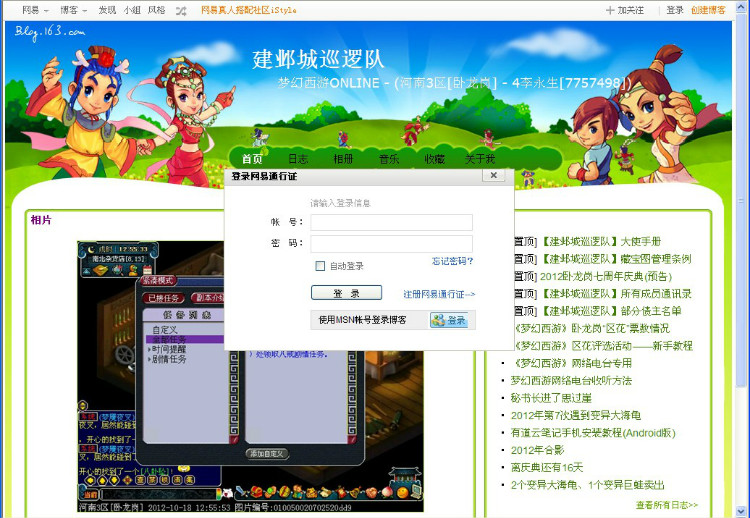750x518 pixels.
Task: Open post 秘书长进了思过崖
Action: click(x=551, y=398)
